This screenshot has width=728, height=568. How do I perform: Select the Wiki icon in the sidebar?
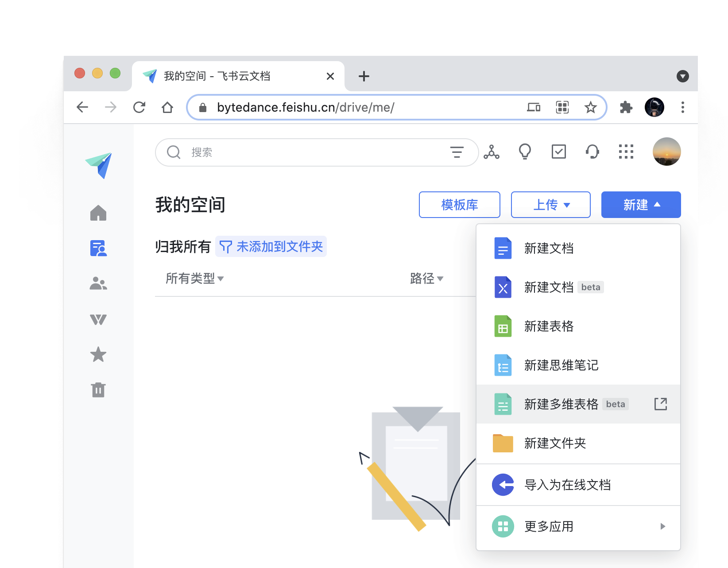[98, 319]
